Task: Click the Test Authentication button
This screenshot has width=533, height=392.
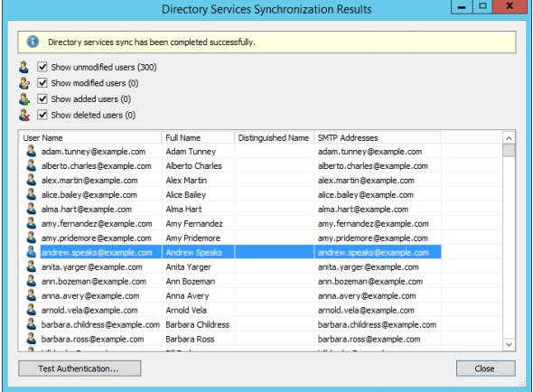Action: coord(79,369)
